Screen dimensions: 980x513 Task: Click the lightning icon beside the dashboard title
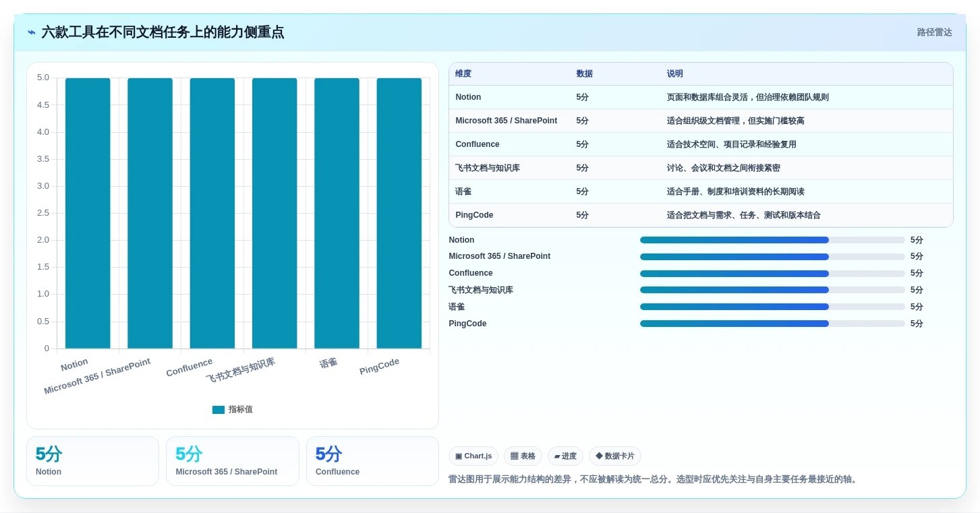pos(32,32)
